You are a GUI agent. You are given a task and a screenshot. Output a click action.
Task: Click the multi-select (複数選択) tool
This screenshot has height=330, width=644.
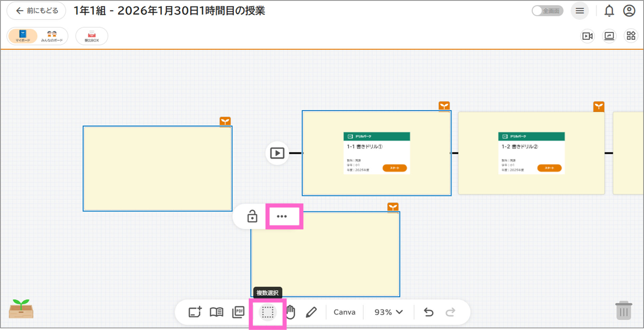pos(268,312)
